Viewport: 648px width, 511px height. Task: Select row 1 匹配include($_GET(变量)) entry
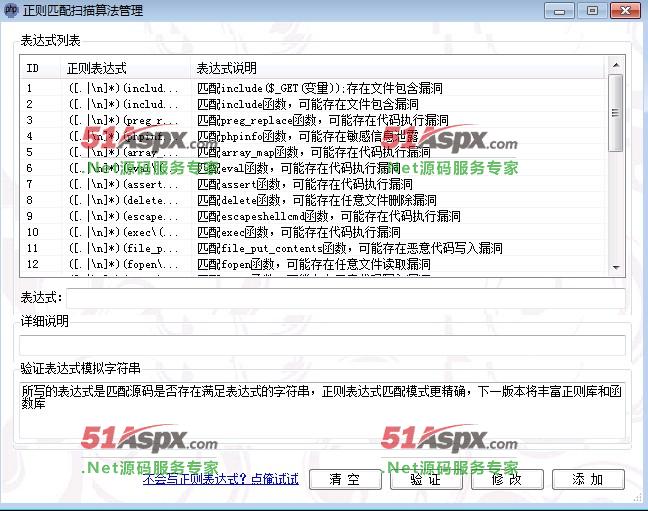point(313,88)
